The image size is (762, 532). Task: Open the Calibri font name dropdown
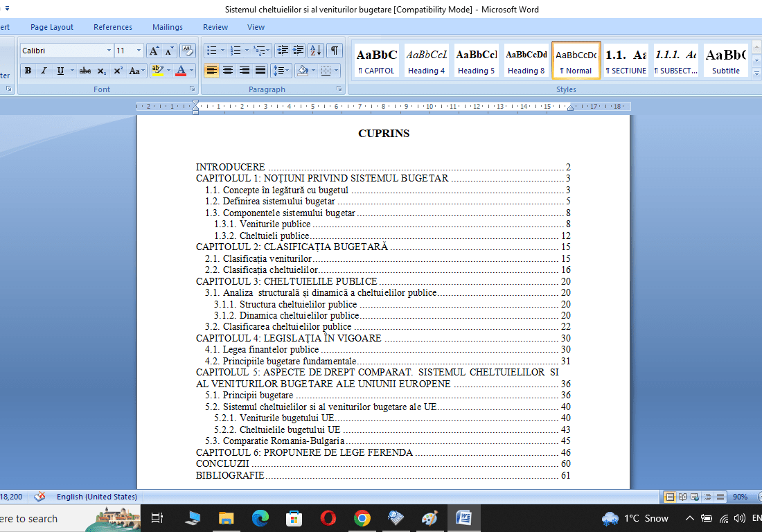click(x=109, y=51)
